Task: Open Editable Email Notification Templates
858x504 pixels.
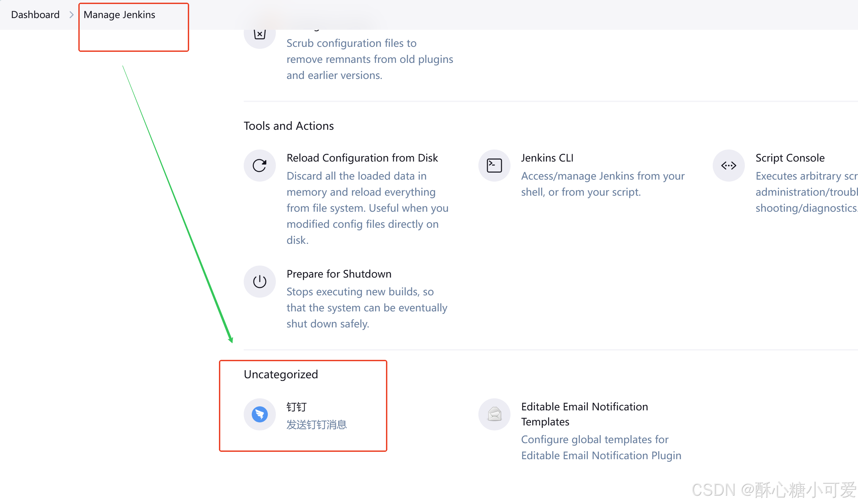Action: [584, 414]
